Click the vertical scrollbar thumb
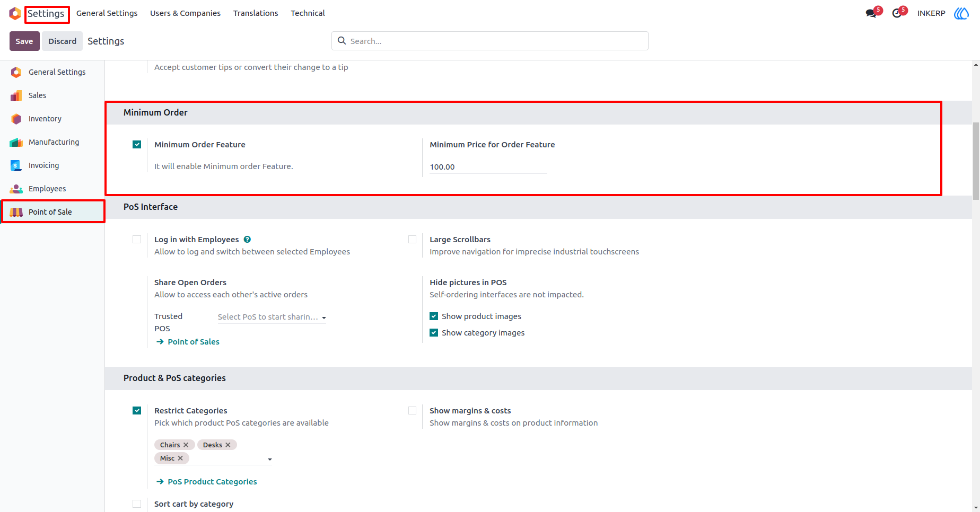Image resolution: width=980 pixels, height=512 pixels. tap(976, 161)
